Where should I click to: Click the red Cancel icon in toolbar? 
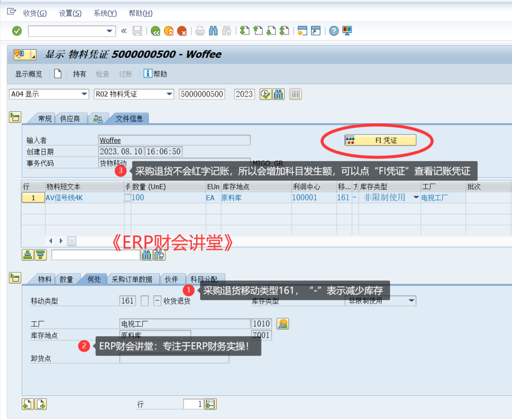(182, 31)
